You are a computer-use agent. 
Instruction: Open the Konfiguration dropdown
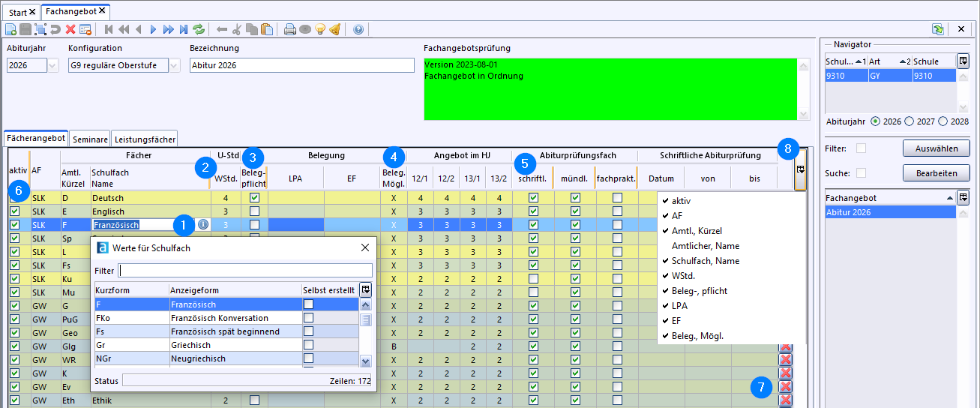[174, 65]
